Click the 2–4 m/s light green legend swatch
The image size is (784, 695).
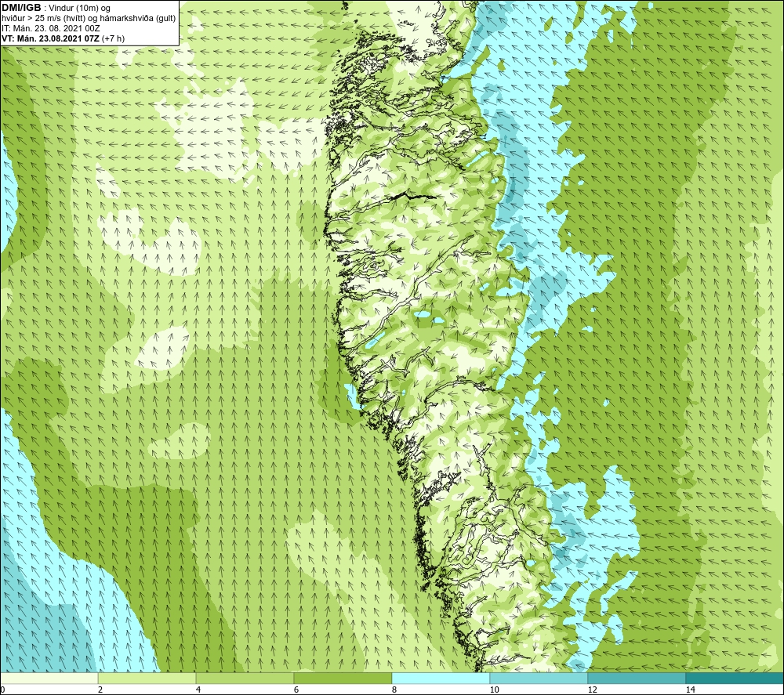[147, 678]
